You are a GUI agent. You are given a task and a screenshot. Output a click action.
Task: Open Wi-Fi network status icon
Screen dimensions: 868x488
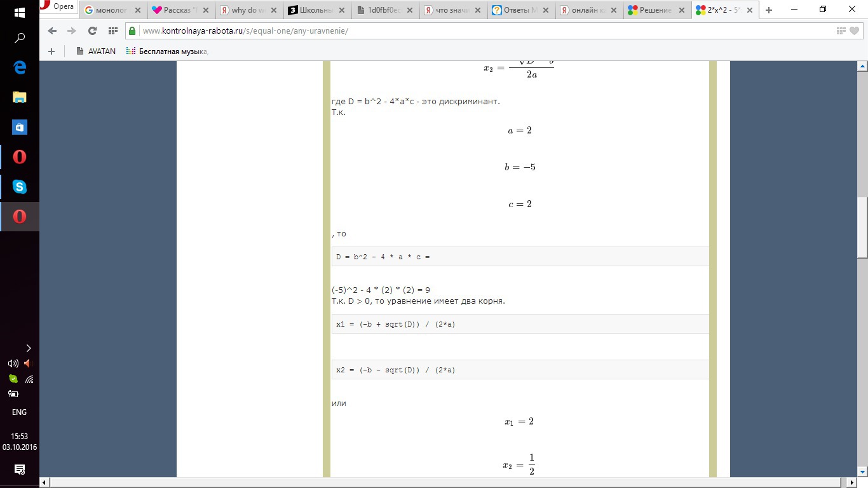coord(29,379)
